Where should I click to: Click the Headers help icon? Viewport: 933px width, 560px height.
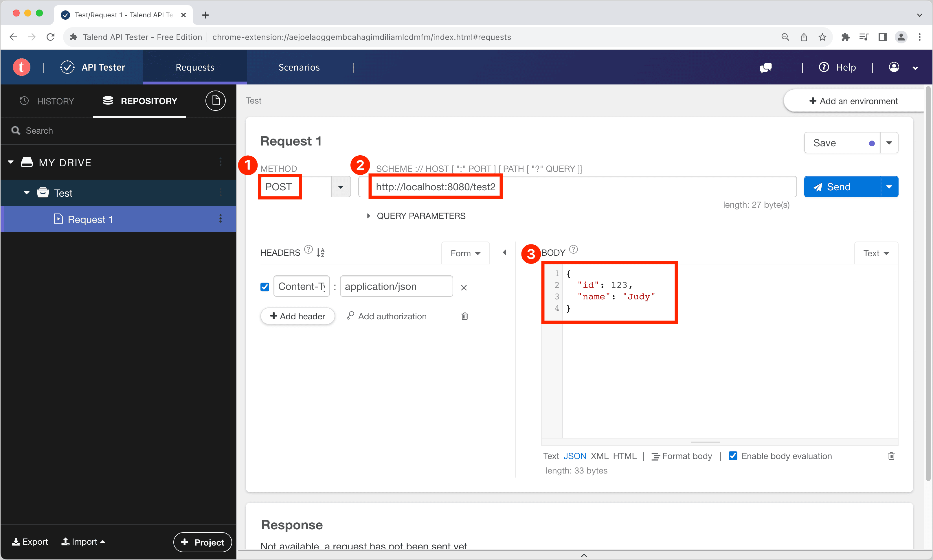(x=308, y=249)
